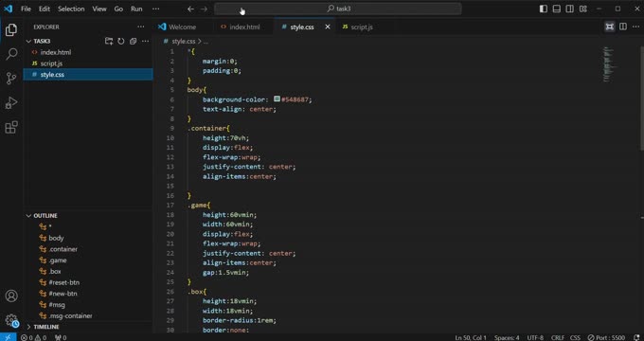
Task: Click the Port : 5500 Live Server status
Action: click(606, 338)
